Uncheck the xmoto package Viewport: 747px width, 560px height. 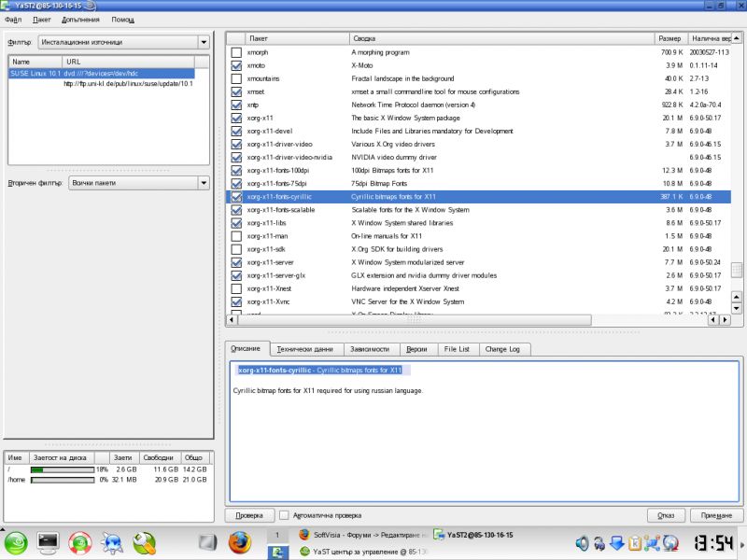236,65
